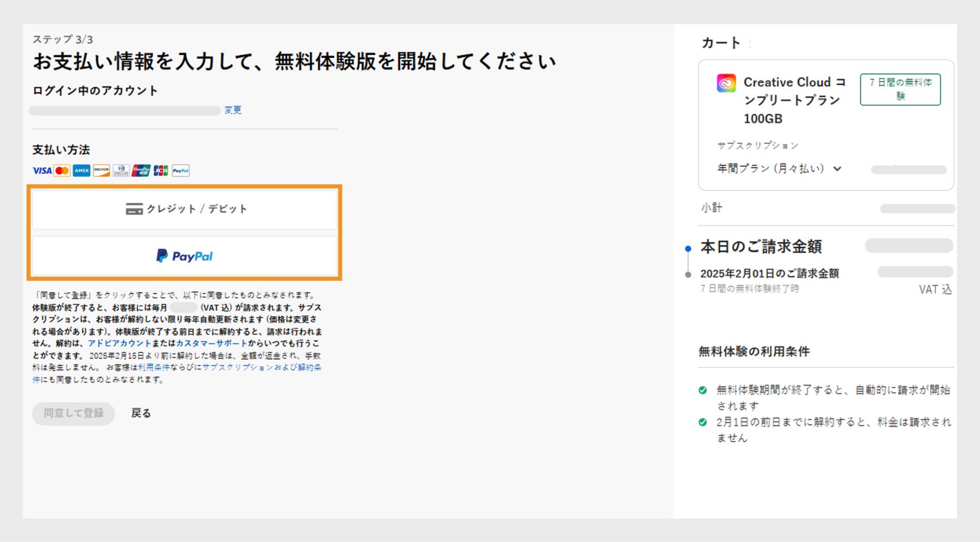Open the カスタマーサポート link
The image size is (980, 542).
[211, 343]
